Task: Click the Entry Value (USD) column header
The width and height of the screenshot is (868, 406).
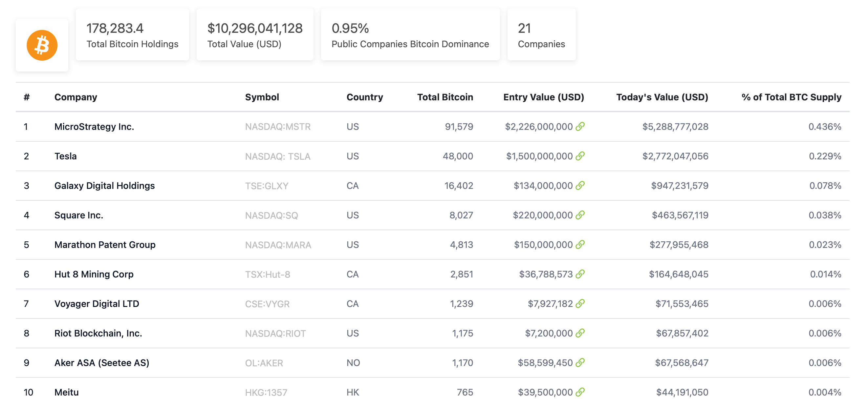Action: (x=544, y=97)
